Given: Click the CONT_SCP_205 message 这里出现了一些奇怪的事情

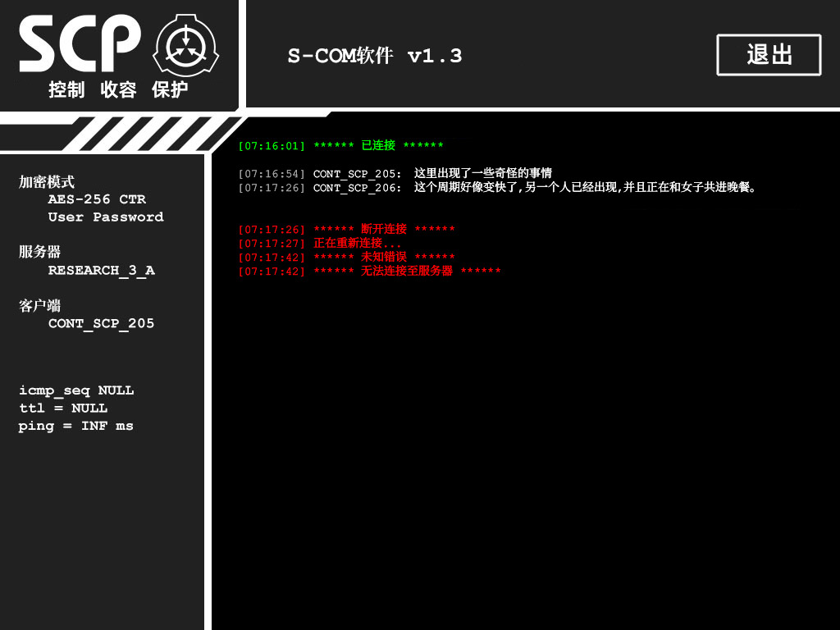Looking at the screenshot, I should click(395, 174).
